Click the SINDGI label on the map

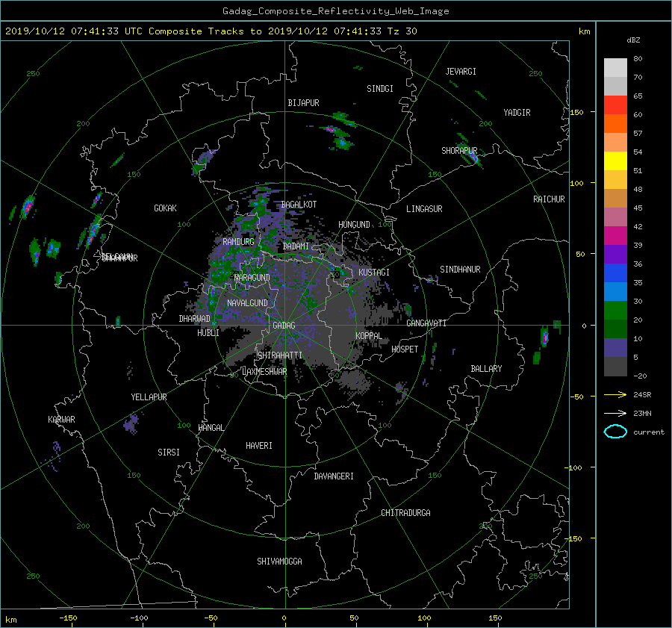tap(380, 89)
